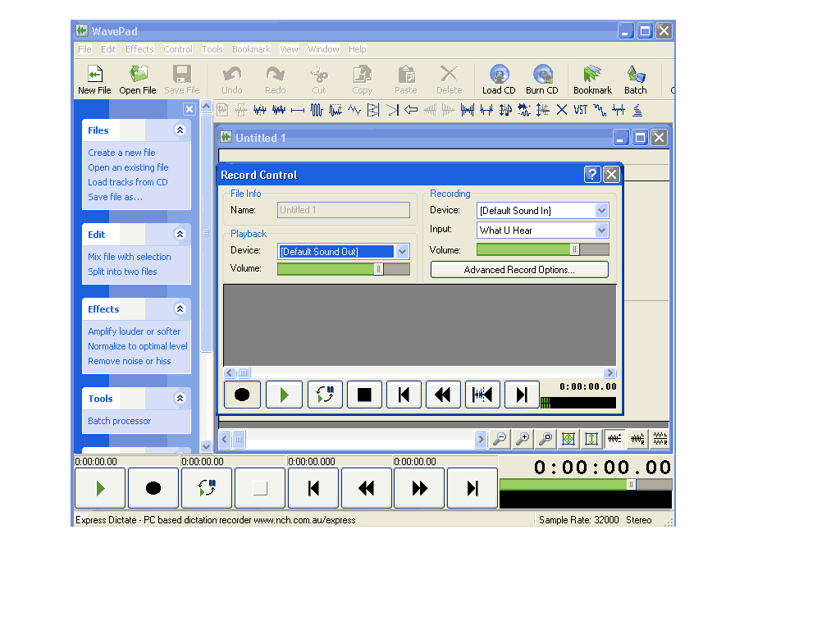
Task: Collapse the Effects sidebar section
Action: click(180, 308)
